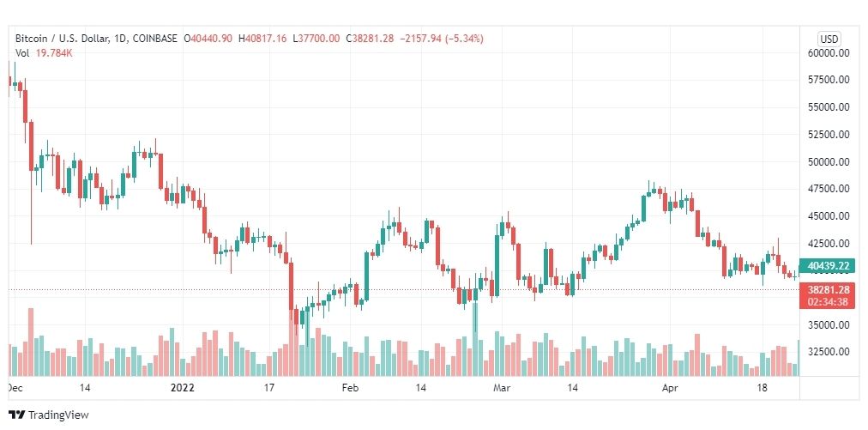
Task: Click the TradingView logo icon
Action: [x=16, y=415]
